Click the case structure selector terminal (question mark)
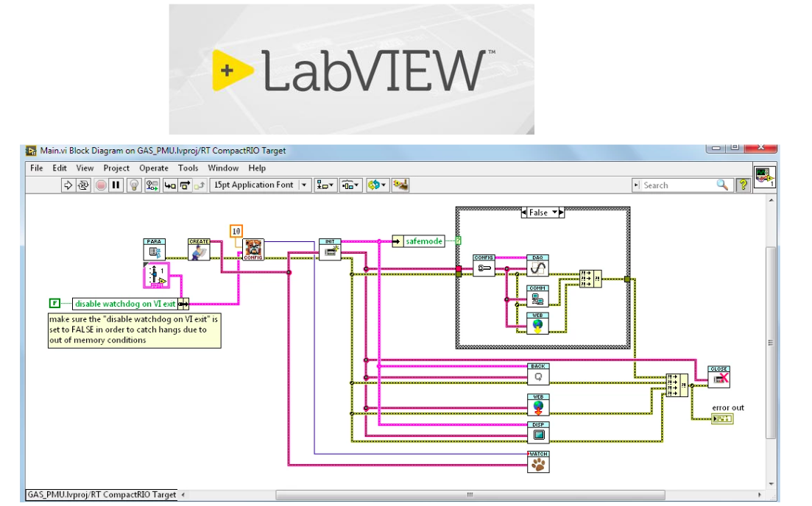 pos(459,240)
